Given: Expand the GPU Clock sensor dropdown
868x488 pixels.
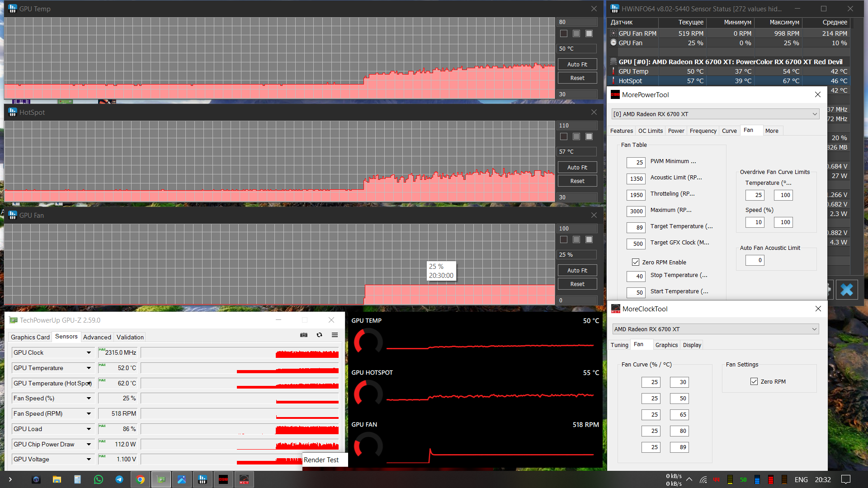Looking at the screenshot, I should [89, 352].
